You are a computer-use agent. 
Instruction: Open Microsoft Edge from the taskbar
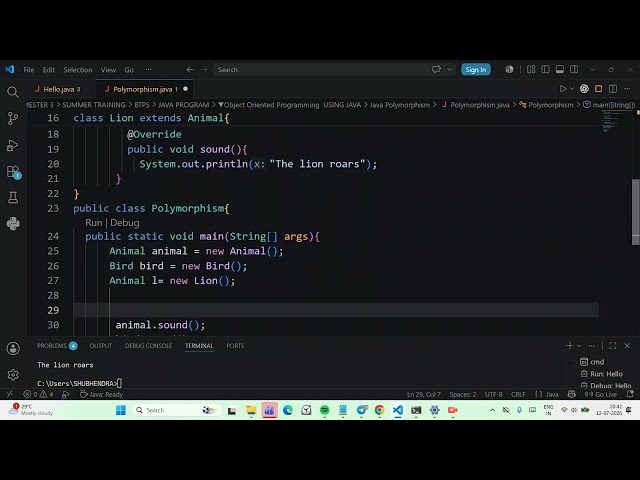coord(288,410)
